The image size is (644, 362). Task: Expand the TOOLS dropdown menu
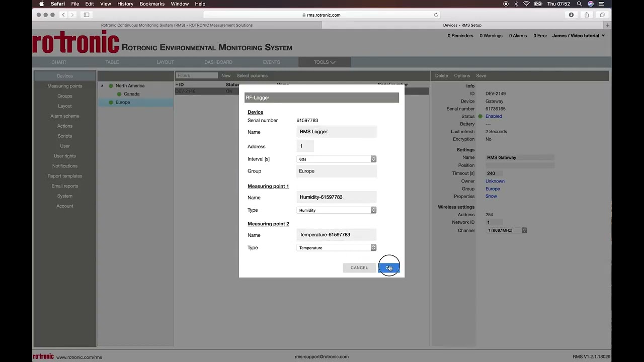325,62
